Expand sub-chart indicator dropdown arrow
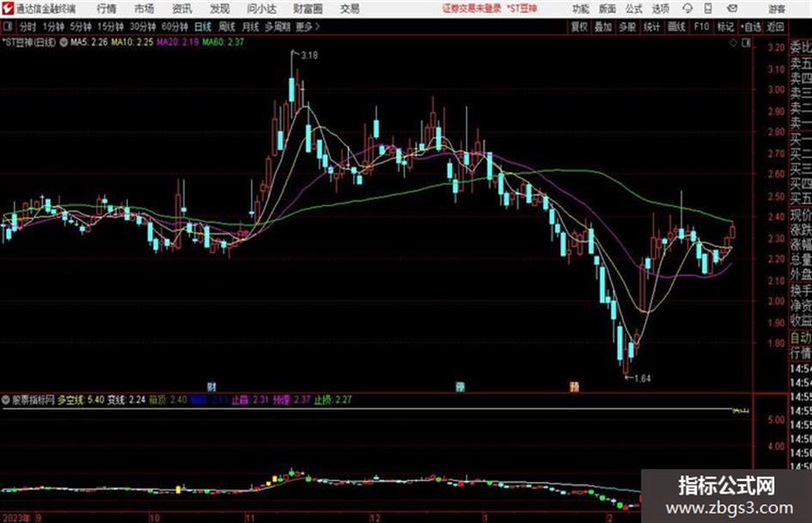 [6, 400]
